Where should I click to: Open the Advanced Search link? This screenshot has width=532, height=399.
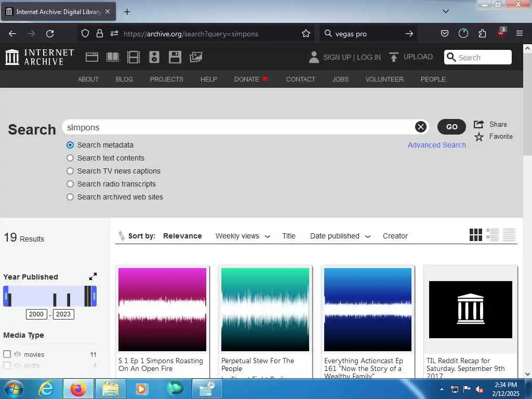436,145
